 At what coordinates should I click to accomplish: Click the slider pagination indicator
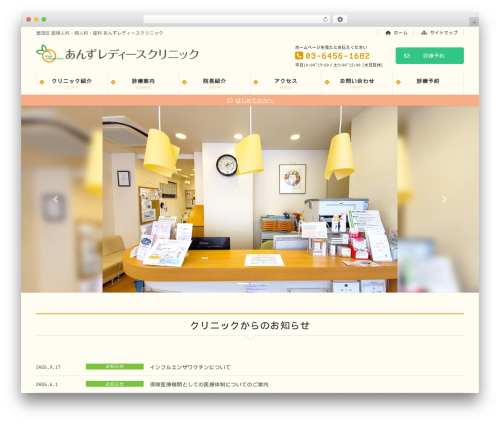click(243, 283)
